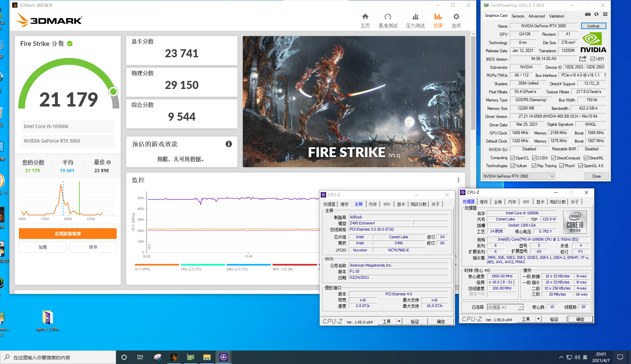Open the cpu-z_1.95 desktop file
Viewport: 631px width, 364px height.
coord(48,320)
